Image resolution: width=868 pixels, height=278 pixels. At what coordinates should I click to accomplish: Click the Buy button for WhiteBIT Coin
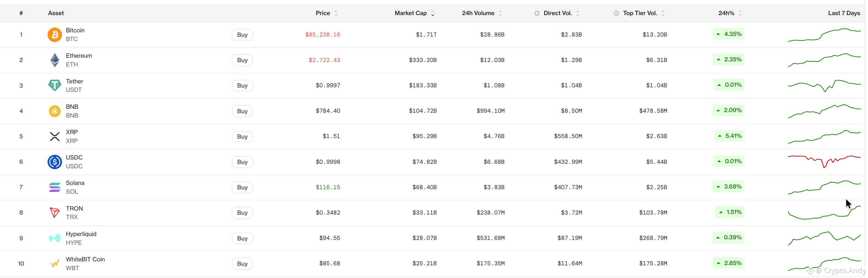click(x=242, y=263)
